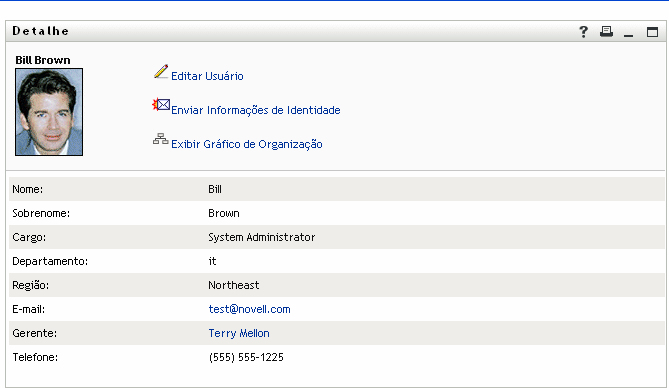Select the System Administrator cargo value

[262, 237]
